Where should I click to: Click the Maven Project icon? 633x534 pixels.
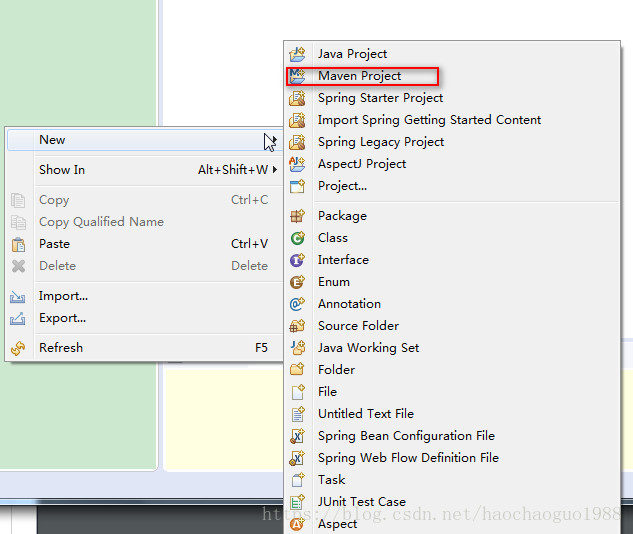click(x=298, y=76)
